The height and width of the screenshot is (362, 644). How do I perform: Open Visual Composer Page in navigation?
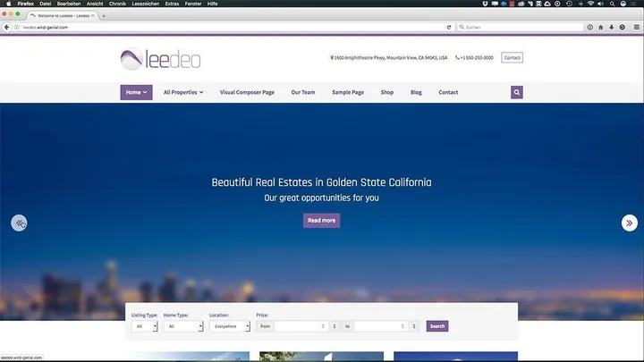click(247, 92)
